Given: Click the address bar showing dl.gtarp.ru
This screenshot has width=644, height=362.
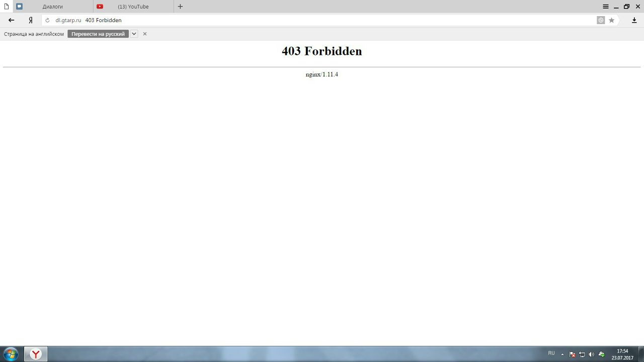Looking at the screenshot, I should coord(302,20).
